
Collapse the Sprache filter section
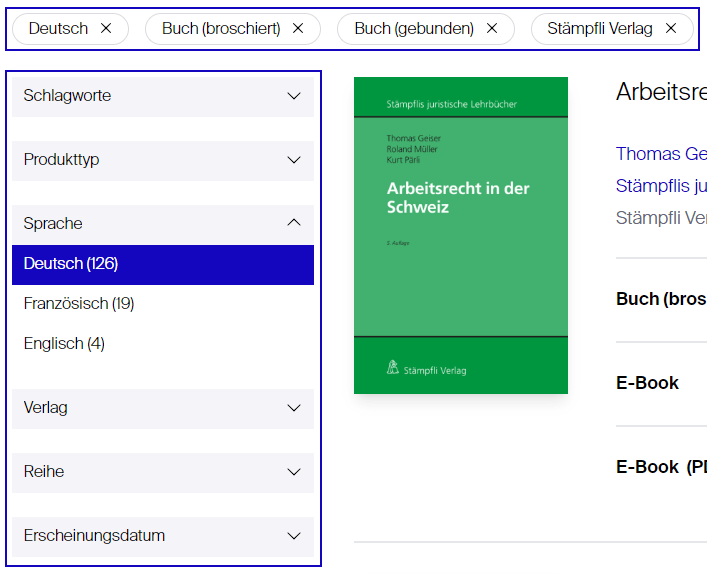pyautogui.click(x=163, y=224)
